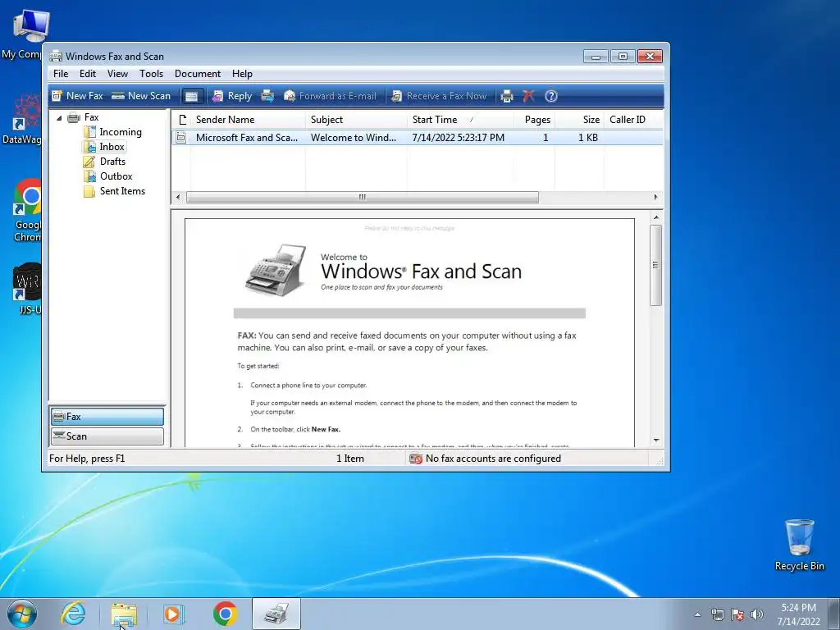
Task: Click 'No fax accounts are configured' status
Action: 493,459
